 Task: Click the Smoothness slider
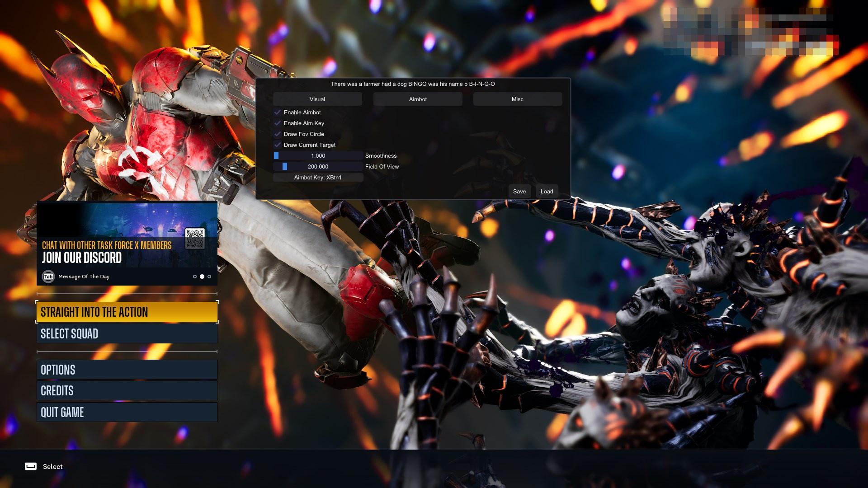pos(318,155)
